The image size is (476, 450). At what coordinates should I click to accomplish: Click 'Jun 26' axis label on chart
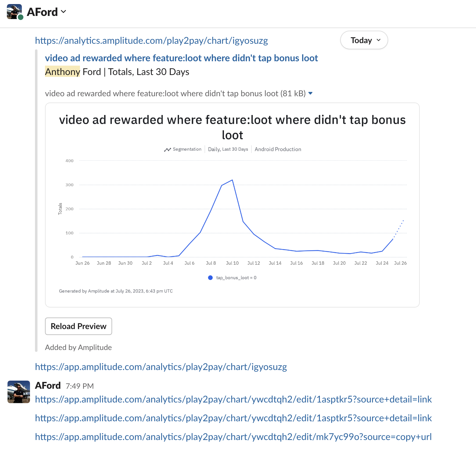tap(82, 263)
